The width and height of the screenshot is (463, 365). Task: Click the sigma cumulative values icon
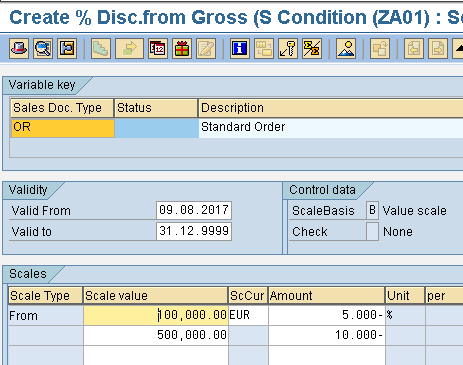(x=312, y=49)
